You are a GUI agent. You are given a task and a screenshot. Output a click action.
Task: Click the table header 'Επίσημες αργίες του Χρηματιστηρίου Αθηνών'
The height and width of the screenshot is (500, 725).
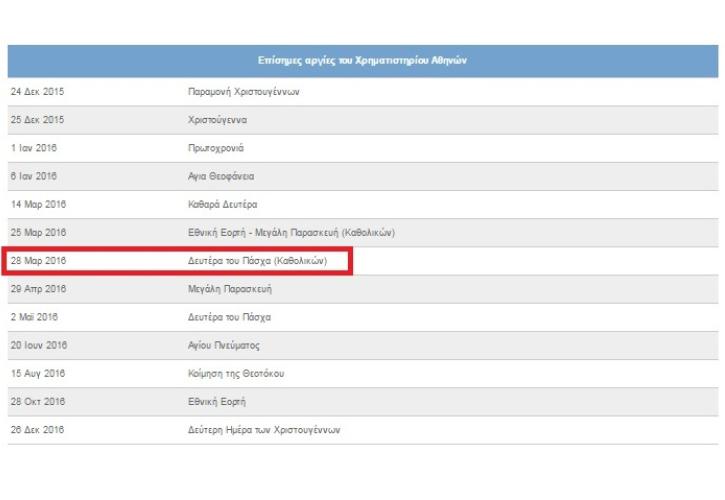tap(362, 61)
